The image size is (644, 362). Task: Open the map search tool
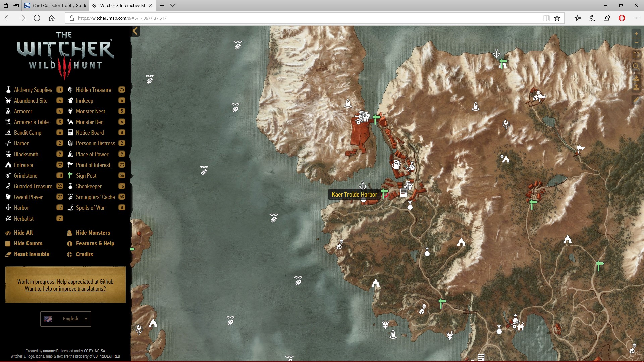click(636, 66)
